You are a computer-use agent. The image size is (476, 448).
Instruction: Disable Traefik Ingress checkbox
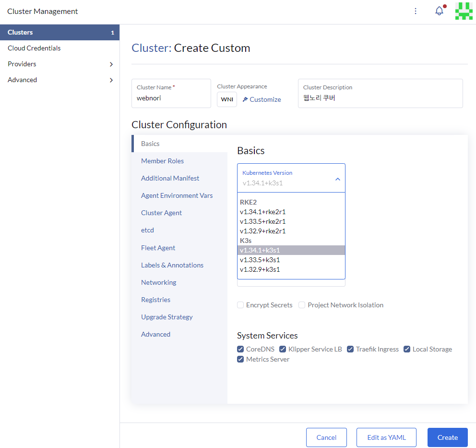point(350,349)
